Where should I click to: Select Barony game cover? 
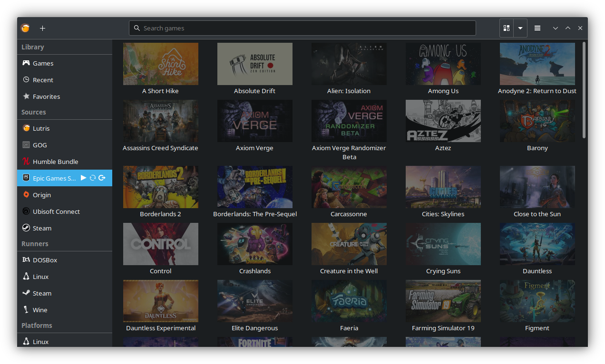[537, 121]
